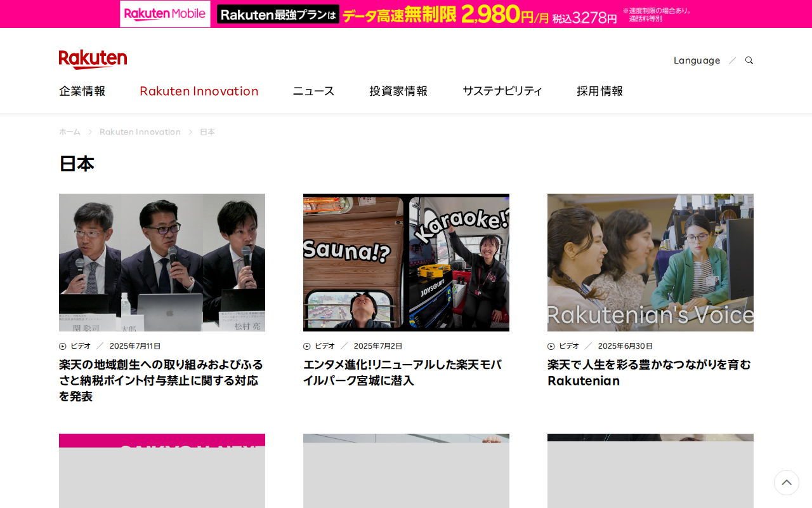Open the ニュース menu

click(x=313, y=91)
